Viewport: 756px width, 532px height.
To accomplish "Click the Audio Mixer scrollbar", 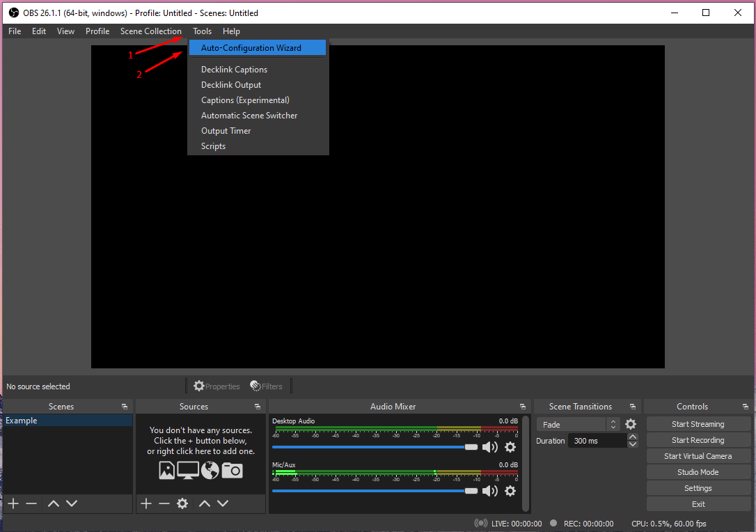I will pyautogui.click(x=526, y=463).
